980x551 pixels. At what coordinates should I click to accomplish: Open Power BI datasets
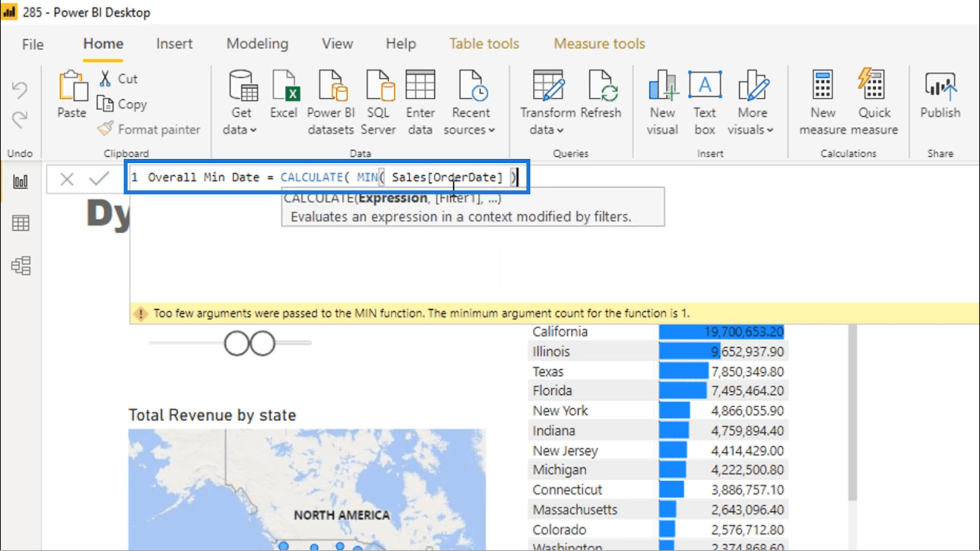(x=331, y=102)
